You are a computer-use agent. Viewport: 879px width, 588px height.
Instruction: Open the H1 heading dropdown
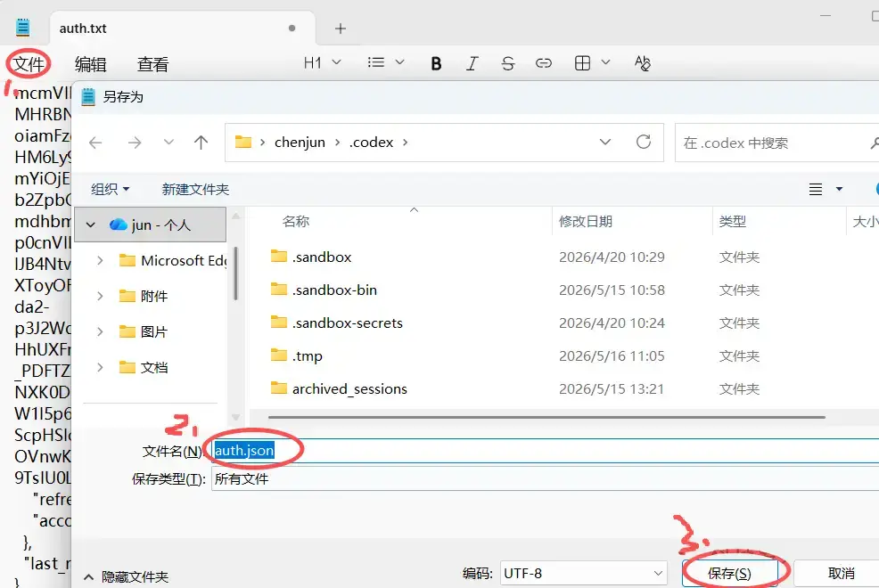point(322,62)
